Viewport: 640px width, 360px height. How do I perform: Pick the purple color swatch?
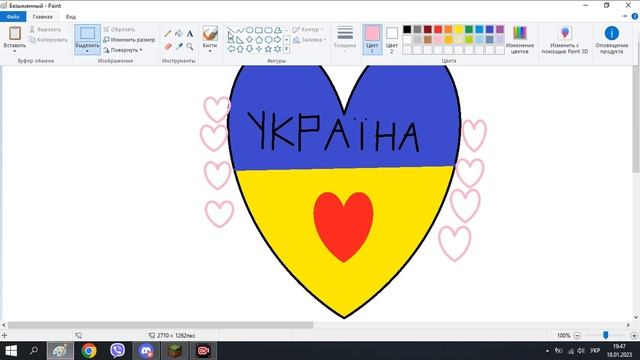(x=500, y=29)
